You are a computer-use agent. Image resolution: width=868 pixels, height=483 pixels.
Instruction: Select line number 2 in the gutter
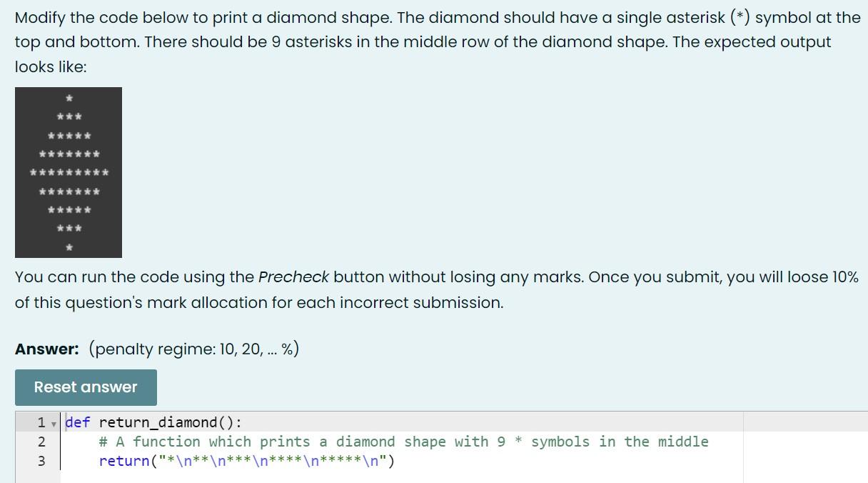[x=41, y=442]
